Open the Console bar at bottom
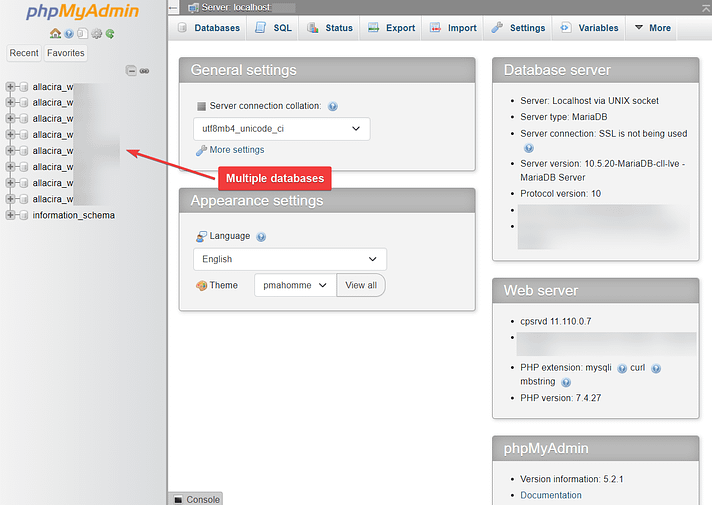This screenshot has height=505, width=712. [x=196, y=499]
